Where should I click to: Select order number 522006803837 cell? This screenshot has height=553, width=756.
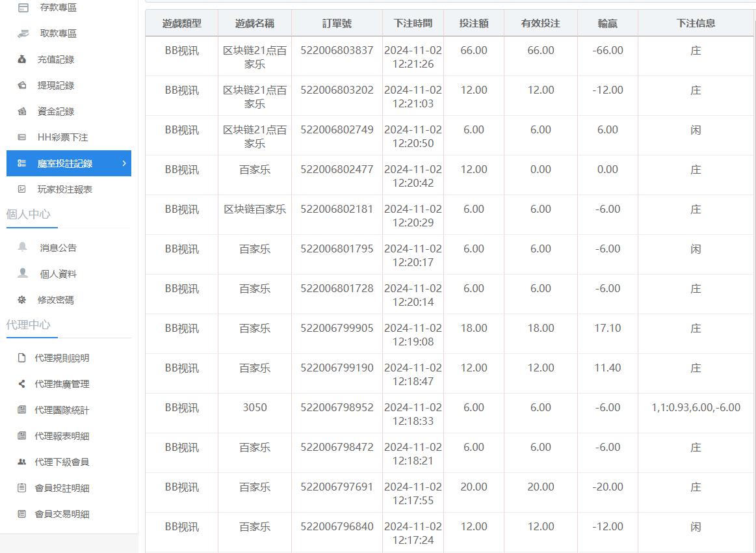337,51
